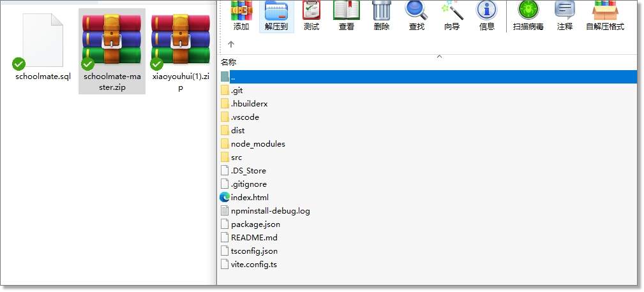Click the 添加 (Add) toolbar icon

(241, 11)
